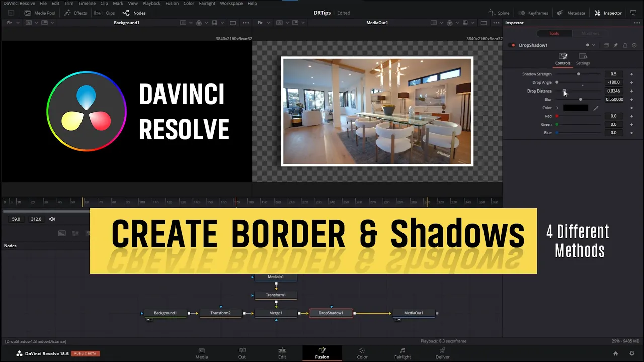This screenshot has width=644, height=362.
Task: Toggle keyframe for Red
Action: click(631, 116)
